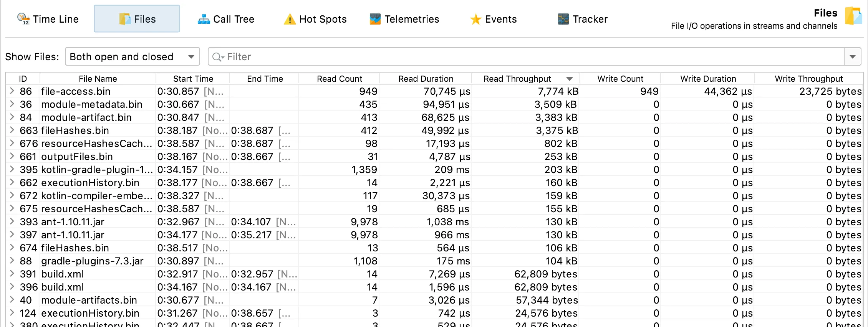
Task: Click the Events star icon
Action: pyautogui.click(x=475, y=19)
